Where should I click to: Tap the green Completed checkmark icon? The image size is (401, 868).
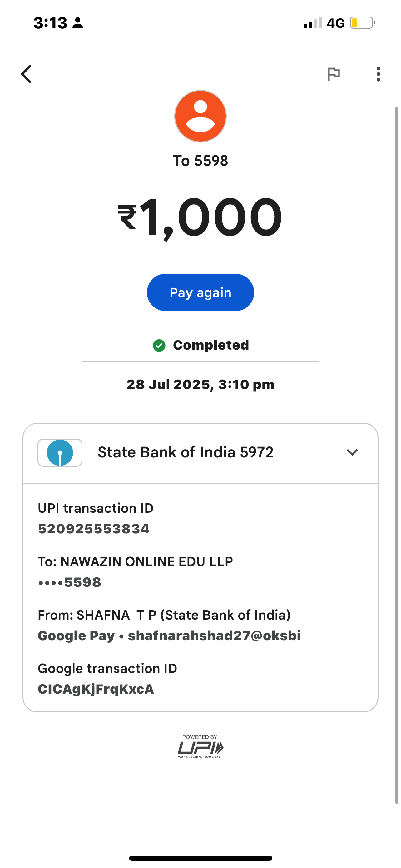[159, 345]
